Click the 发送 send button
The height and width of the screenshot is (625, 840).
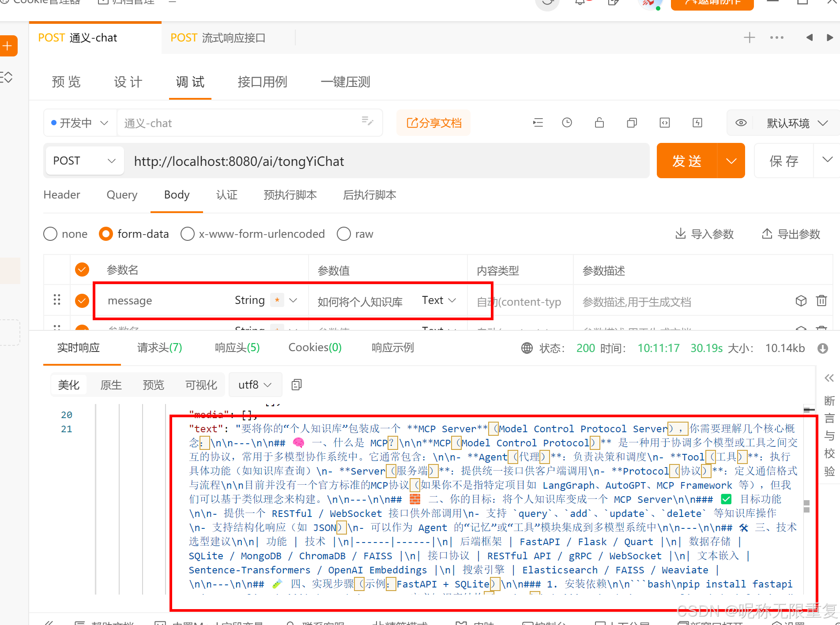687,161
